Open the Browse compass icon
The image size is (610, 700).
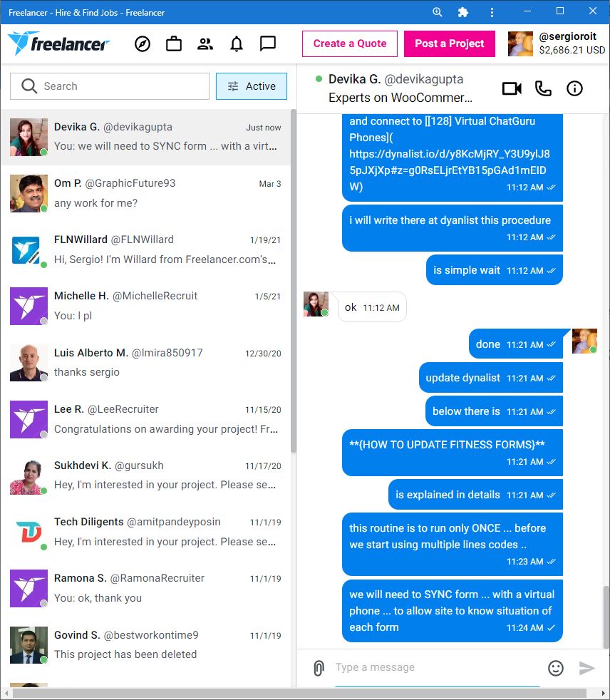pyautogui.click(x=143, y=43)
